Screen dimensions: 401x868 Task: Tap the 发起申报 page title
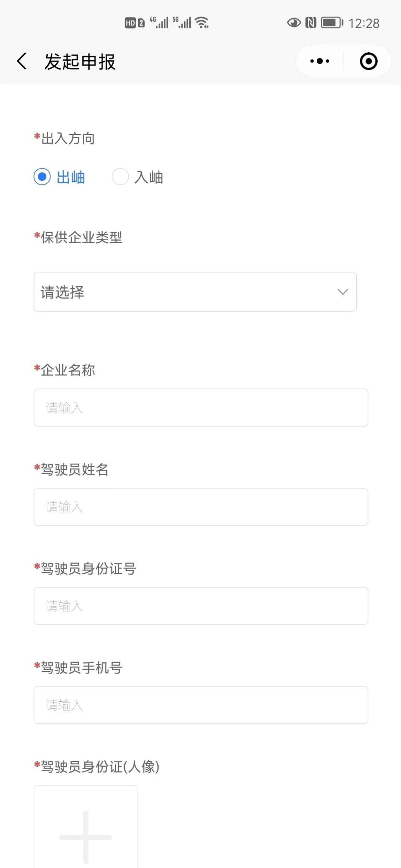[80, 62]
